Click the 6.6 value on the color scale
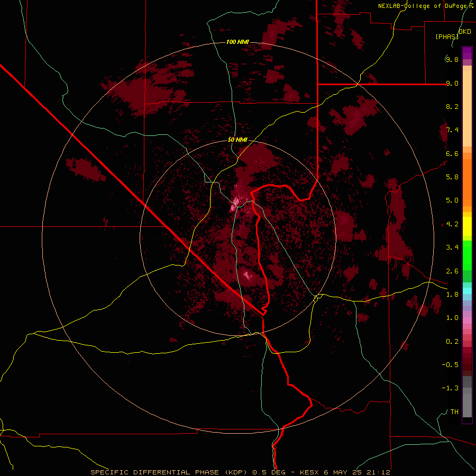This screenshot has height=476, width=476. tap(452, 153)
